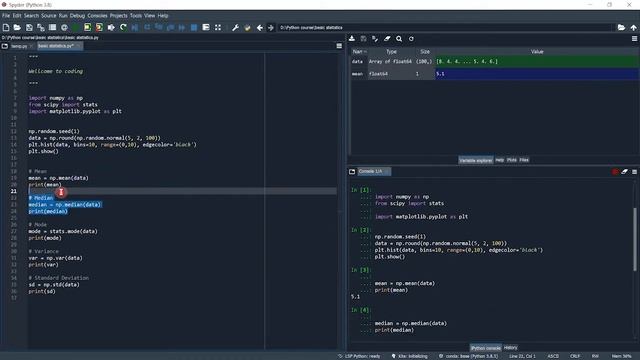Import data in Variable explorer
Screen dimensions: 640x360
click(x=352, y=39)
